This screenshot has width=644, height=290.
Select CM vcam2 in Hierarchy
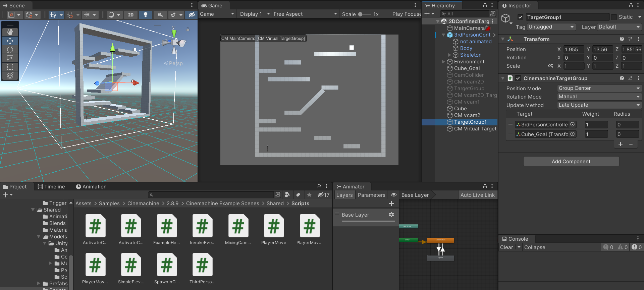click(467, 115)
